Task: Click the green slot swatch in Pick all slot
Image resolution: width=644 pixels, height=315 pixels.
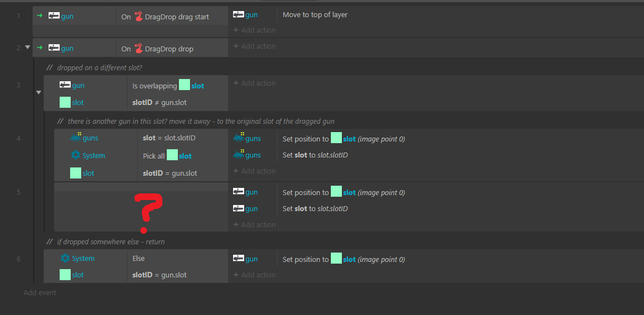Action: (x=172, y=156)
